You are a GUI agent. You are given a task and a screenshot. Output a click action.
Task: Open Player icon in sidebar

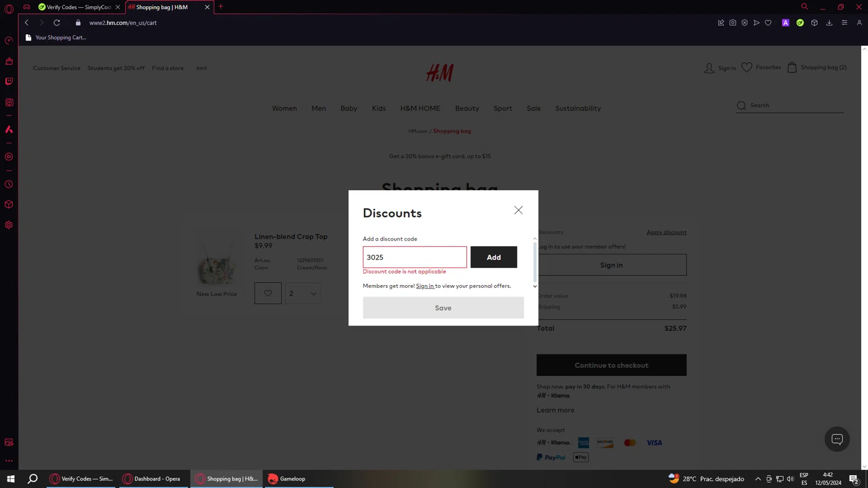coord(9,157)
